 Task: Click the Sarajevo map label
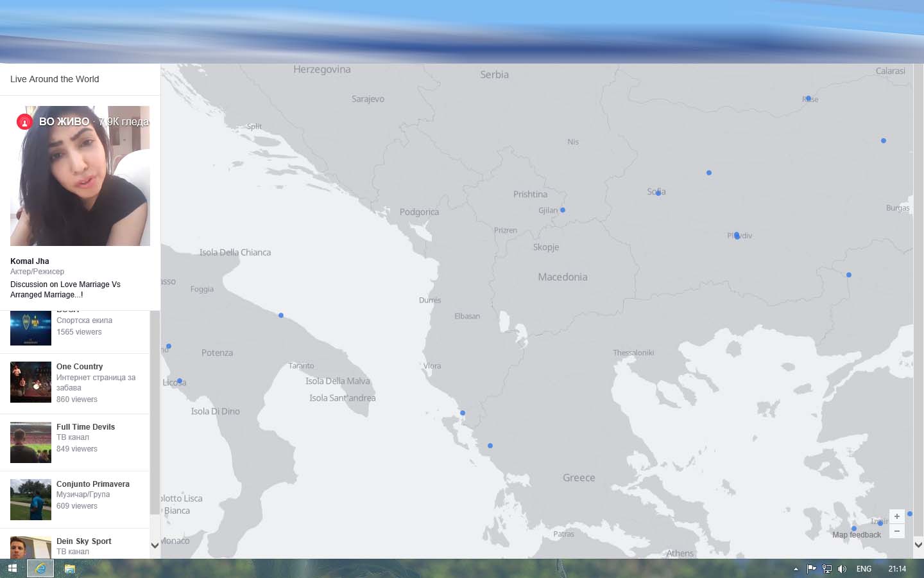tap(368, 99)
